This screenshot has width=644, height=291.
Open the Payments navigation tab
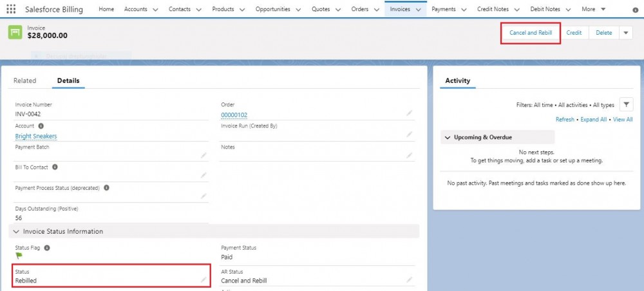pyautogui.click(x=444, y=9)
